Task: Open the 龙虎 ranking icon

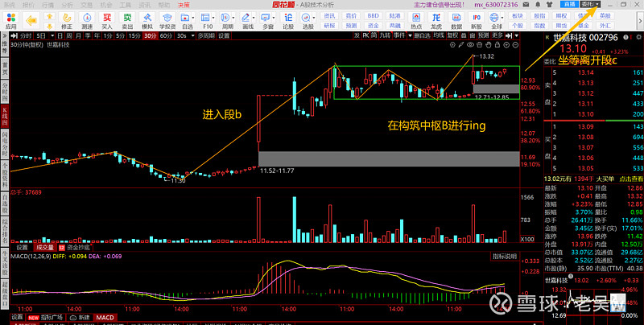Action: (x=436, y=21)
